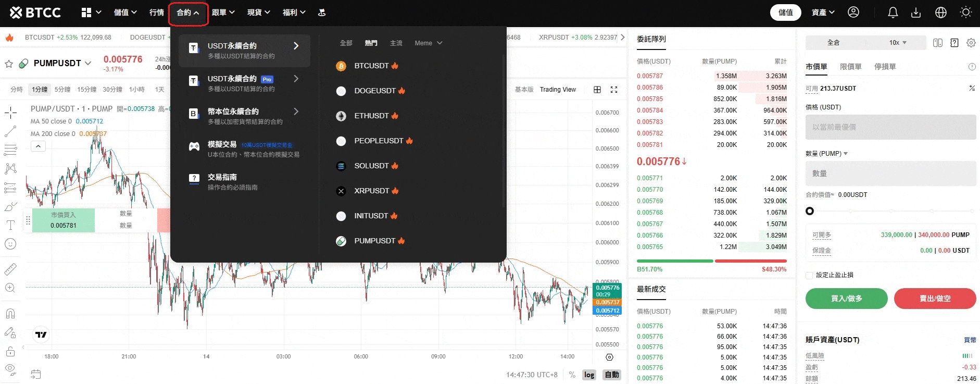Select the 主流 category tab
The image size is (980, 384).
[396, 43]
